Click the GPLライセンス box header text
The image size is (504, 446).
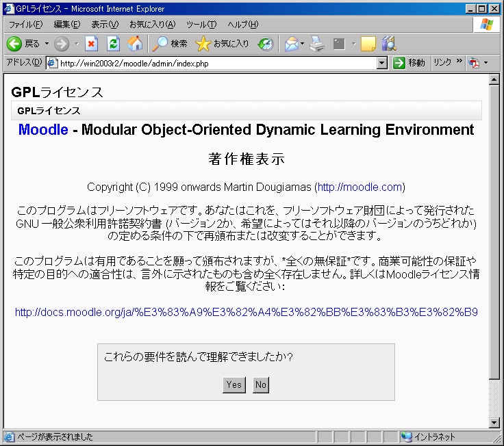49,111
